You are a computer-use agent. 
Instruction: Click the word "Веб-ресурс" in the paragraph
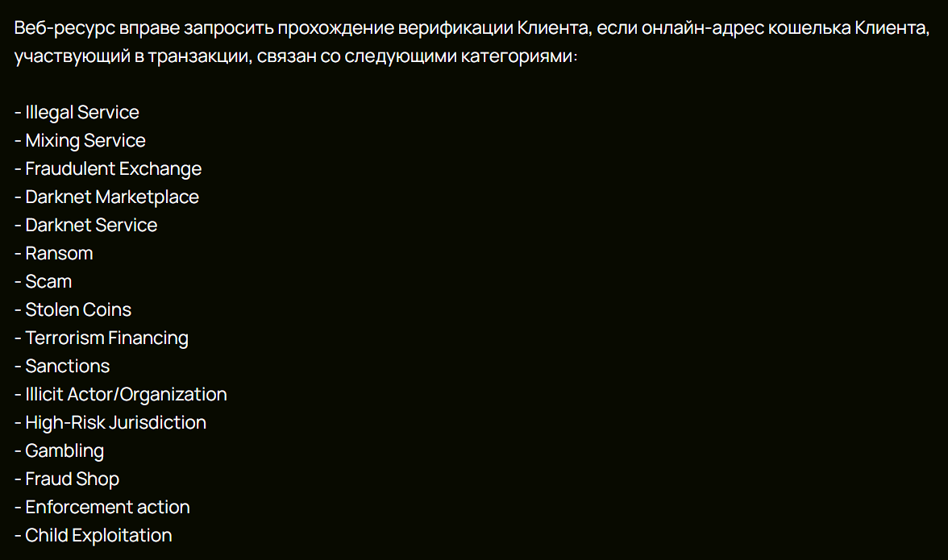tap(64, 28)
